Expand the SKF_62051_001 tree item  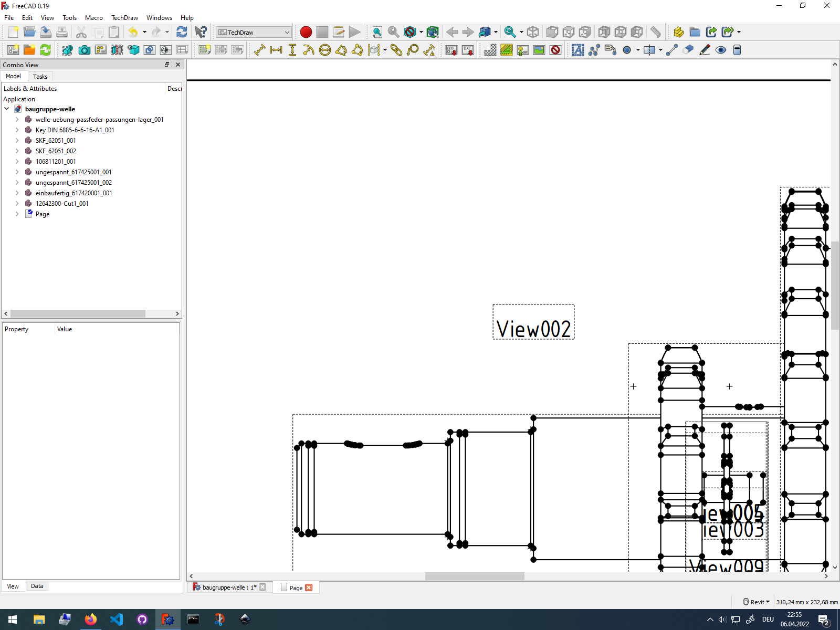(17, 140)
